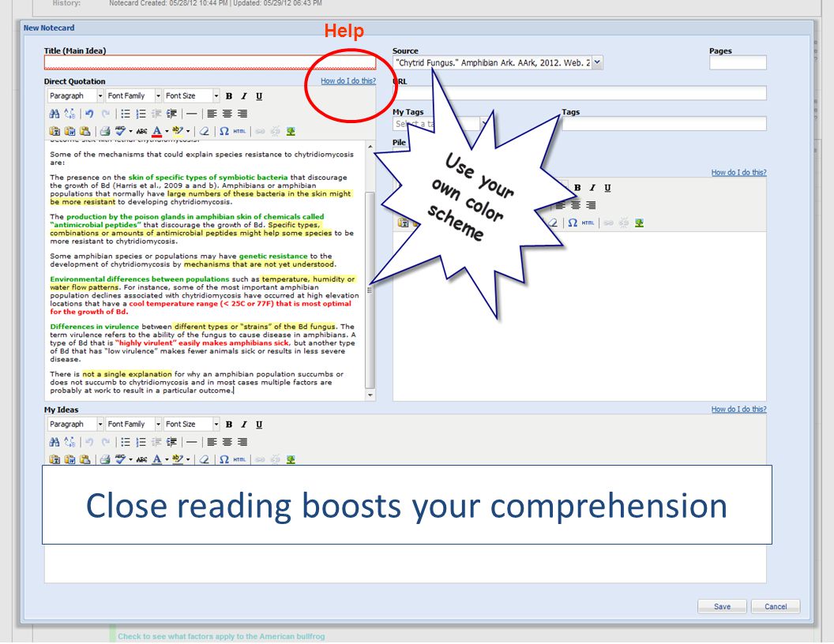The height and width of the screenshot is (644, 834).
Task: Insert bulleted list in Direct Quotation editor
Action: 126,114
